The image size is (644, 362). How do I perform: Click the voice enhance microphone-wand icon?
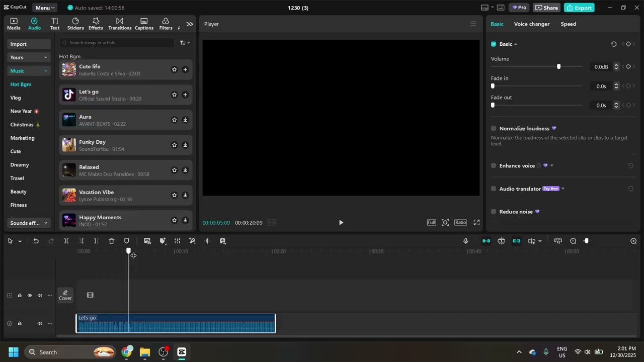tap(192, 241)
